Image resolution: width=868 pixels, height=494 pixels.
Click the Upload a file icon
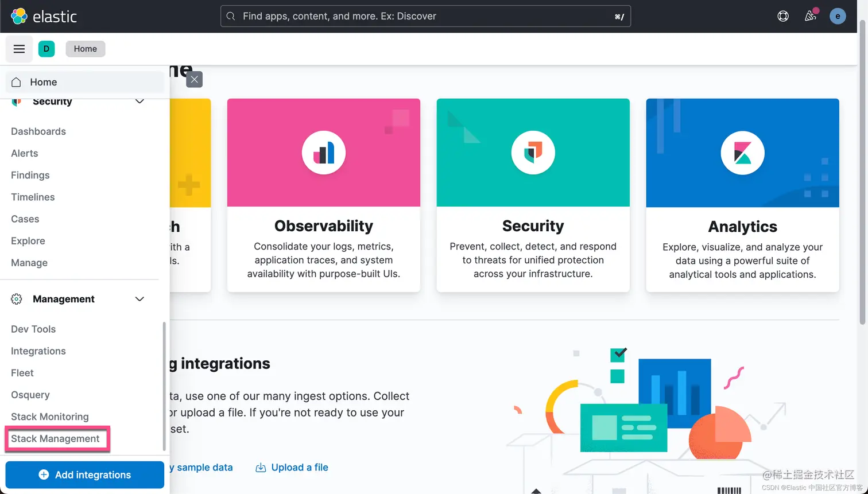point(261,468)
